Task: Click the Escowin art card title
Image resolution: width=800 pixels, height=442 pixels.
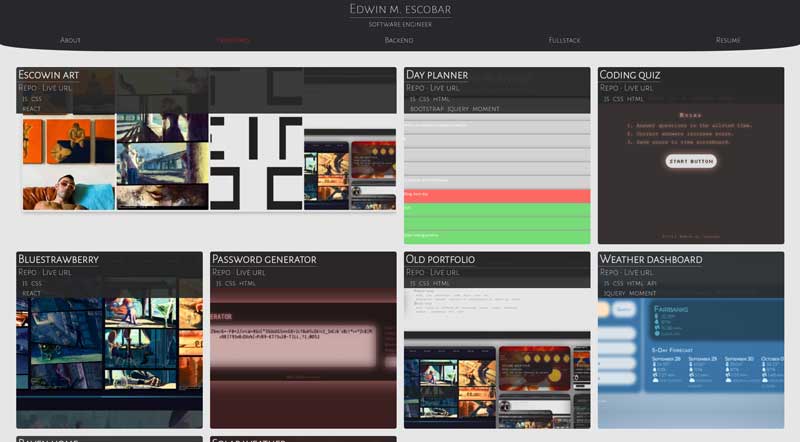Action: click(48, 75)
